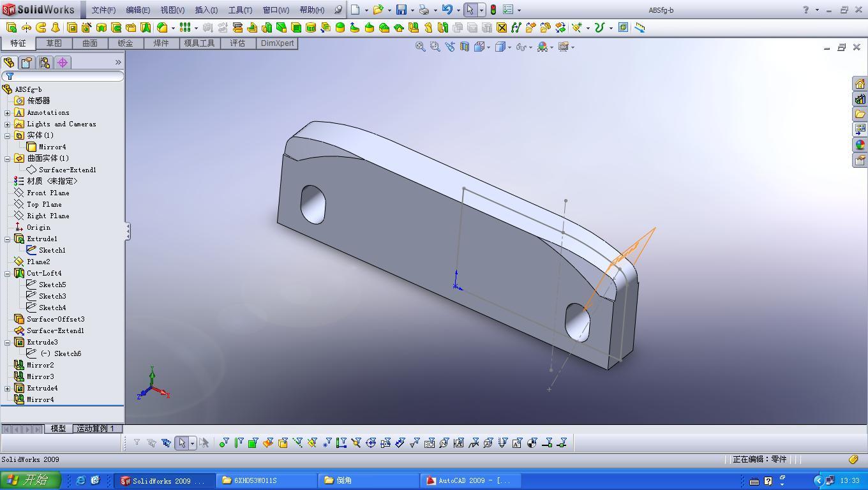The width and height of the screenshot is (868, 490).
Task: Click the Linear Pattern icon
Action: pyautogui.click(x=184, y=27)
